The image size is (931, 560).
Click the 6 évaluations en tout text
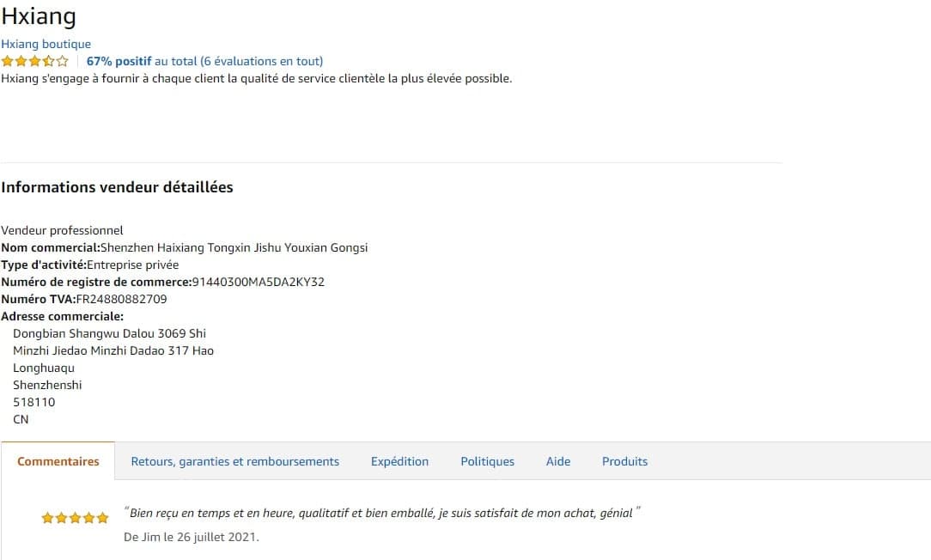261,61
